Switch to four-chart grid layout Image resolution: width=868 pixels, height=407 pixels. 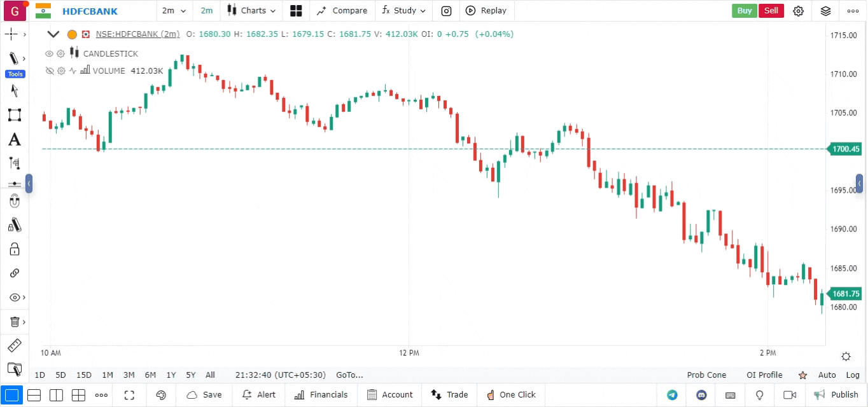pos(78,395)
